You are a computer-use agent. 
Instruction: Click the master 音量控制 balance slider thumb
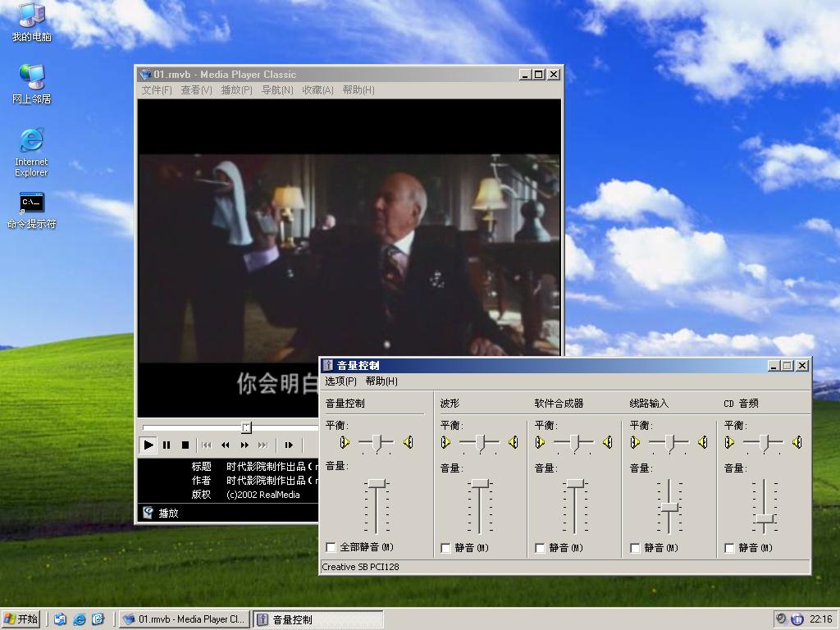(x=377, y=442)
